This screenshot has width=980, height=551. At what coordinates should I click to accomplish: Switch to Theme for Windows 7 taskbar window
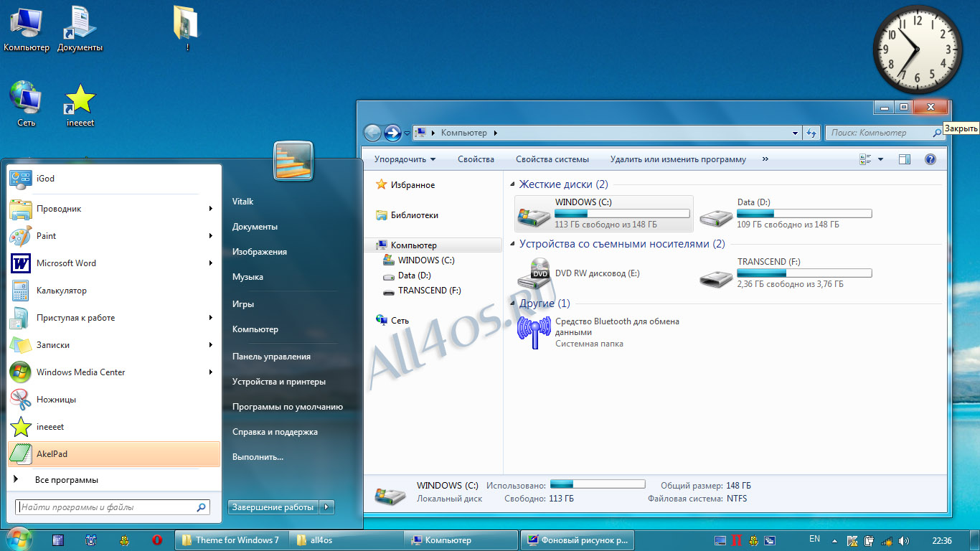[x=232, y=540]
